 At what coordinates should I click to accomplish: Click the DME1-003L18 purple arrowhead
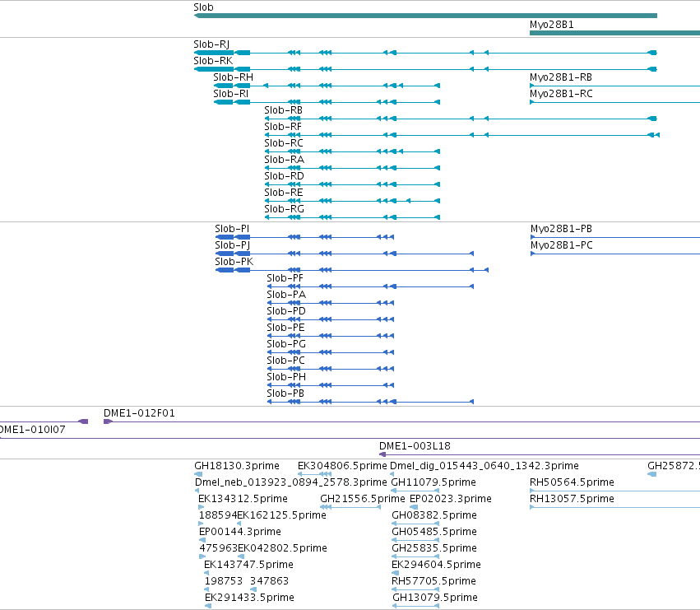(x=382, y=454)
